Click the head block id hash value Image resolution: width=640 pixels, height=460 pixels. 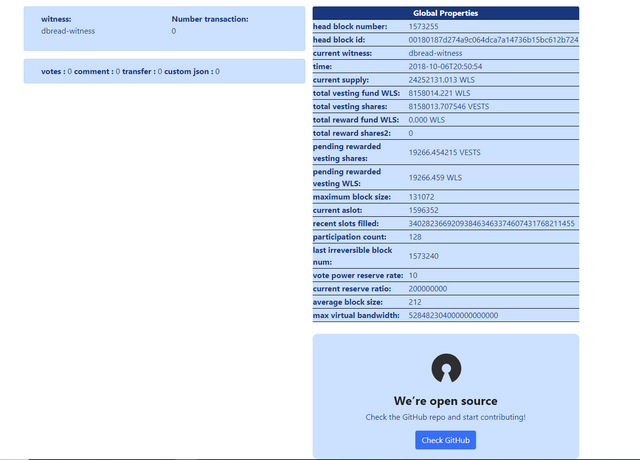coord(493,40)
